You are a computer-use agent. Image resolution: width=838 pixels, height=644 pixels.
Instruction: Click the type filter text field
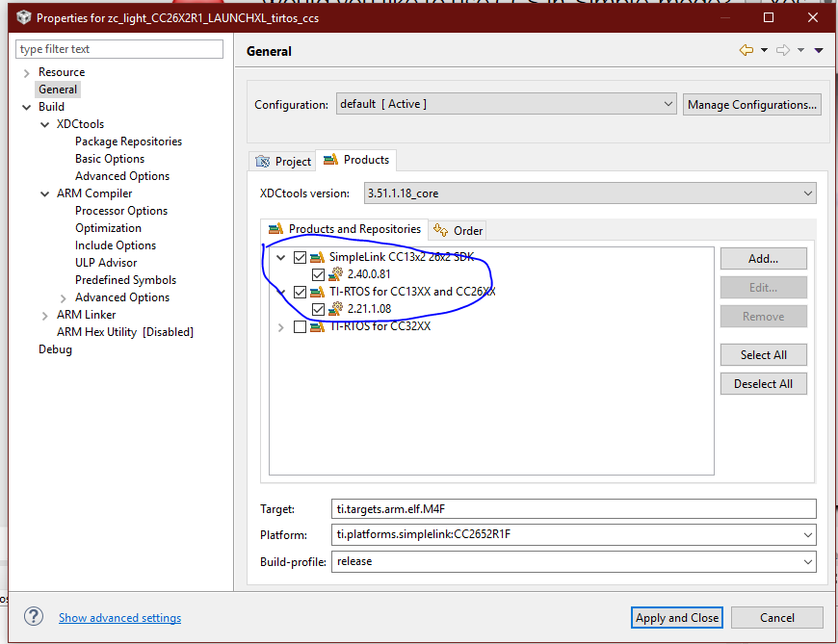[x=119, y=49]
